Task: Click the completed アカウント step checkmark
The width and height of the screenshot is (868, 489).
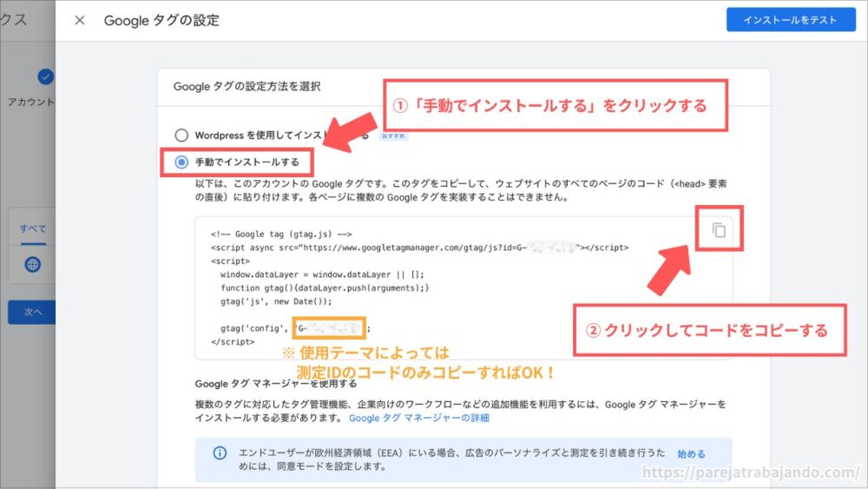Action: click(x=46, y=76)
